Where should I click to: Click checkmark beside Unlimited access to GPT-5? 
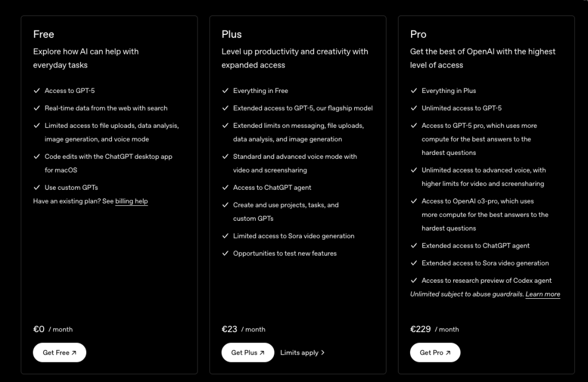click(413, 108)
